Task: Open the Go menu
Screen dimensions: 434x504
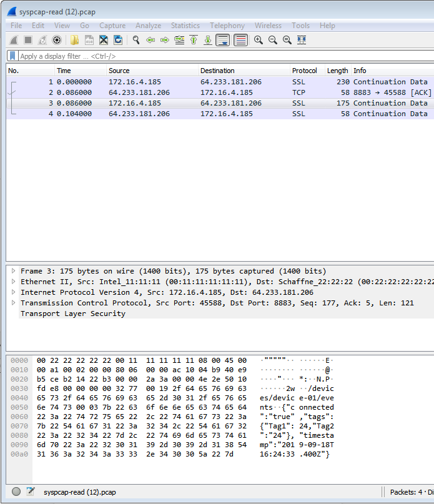Action: 84,26
